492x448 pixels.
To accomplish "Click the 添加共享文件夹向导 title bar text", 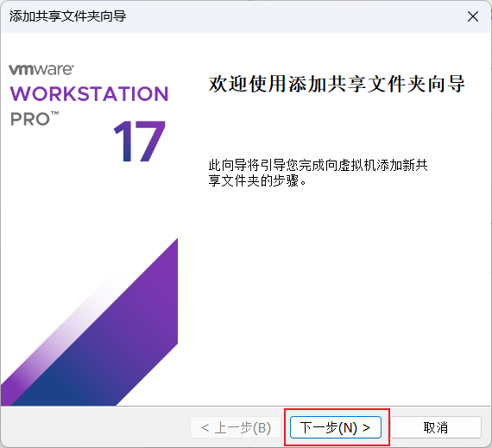I will [x=68, y=16].
